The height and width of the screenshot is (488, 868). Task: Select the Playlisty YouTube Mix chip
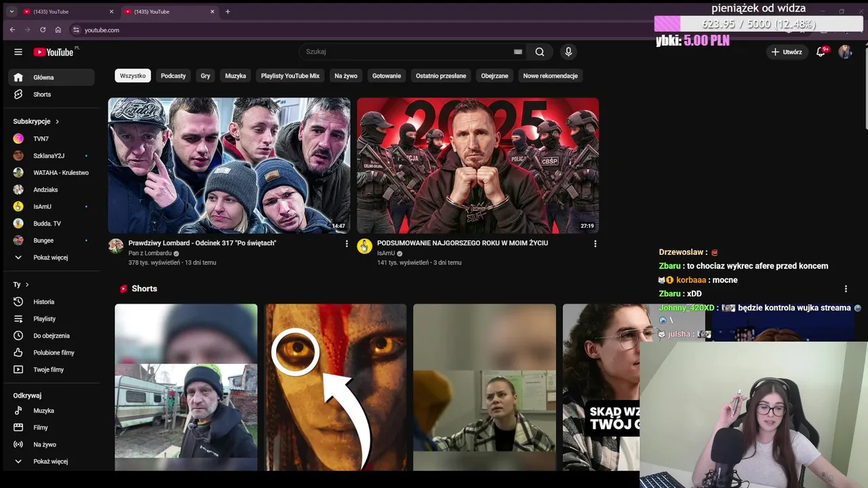pyautogui.click(x=290, y=76)
